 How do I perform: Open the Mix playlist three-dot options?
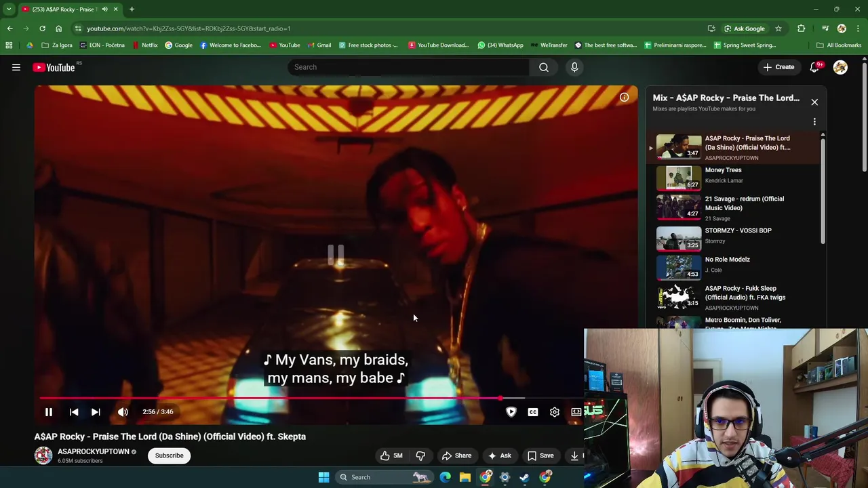(814, 122)
